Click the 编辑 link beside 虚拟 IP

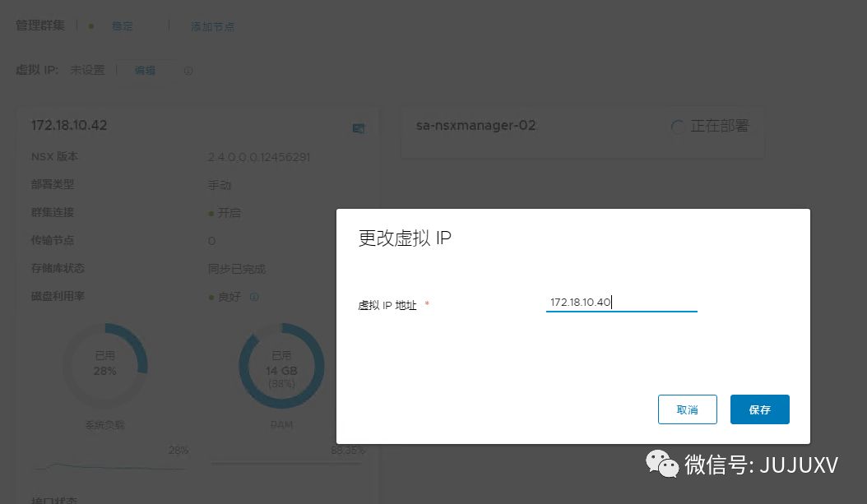pos(145,70)
